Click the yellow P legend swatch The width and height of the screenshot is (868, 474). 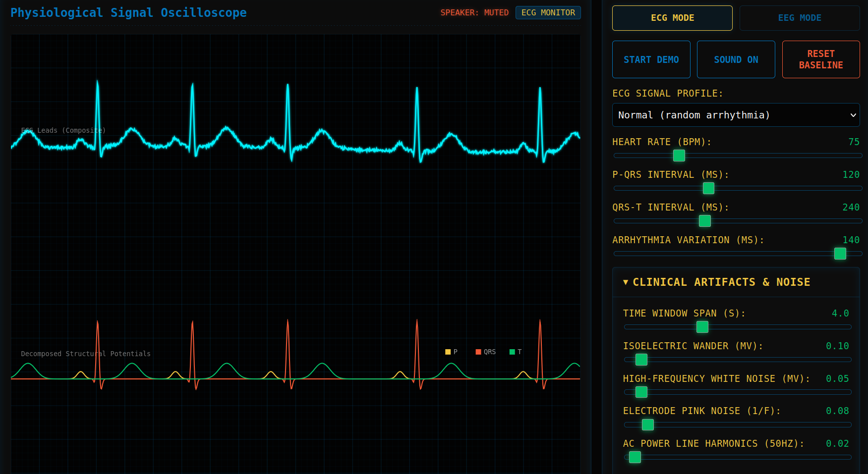tap(448, 352)
